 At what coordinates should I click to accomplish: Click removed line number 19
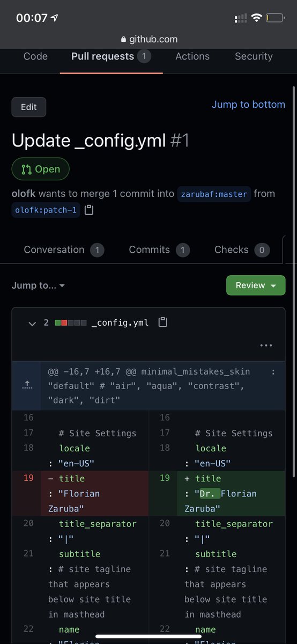tap(28, 478)
